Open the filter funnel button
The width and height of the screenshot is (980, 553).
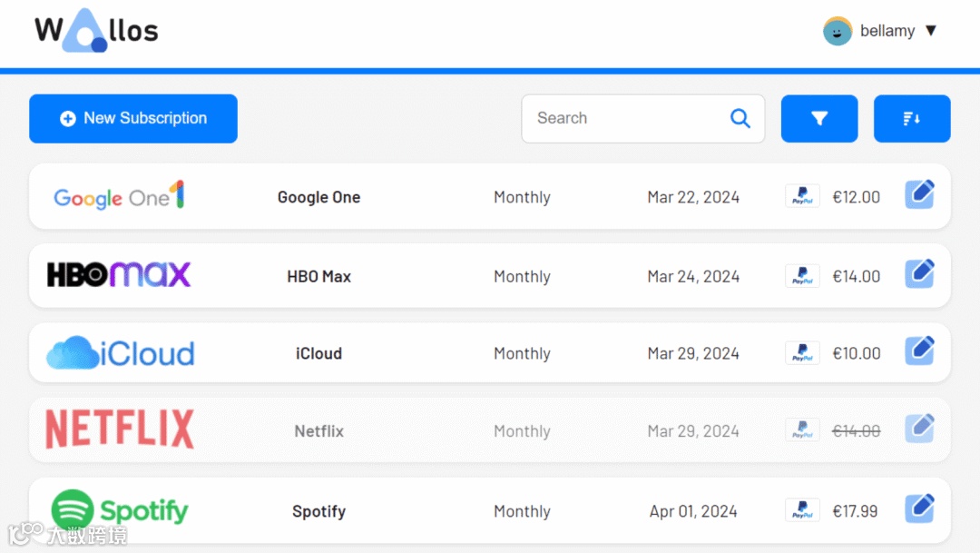(819, 119)
